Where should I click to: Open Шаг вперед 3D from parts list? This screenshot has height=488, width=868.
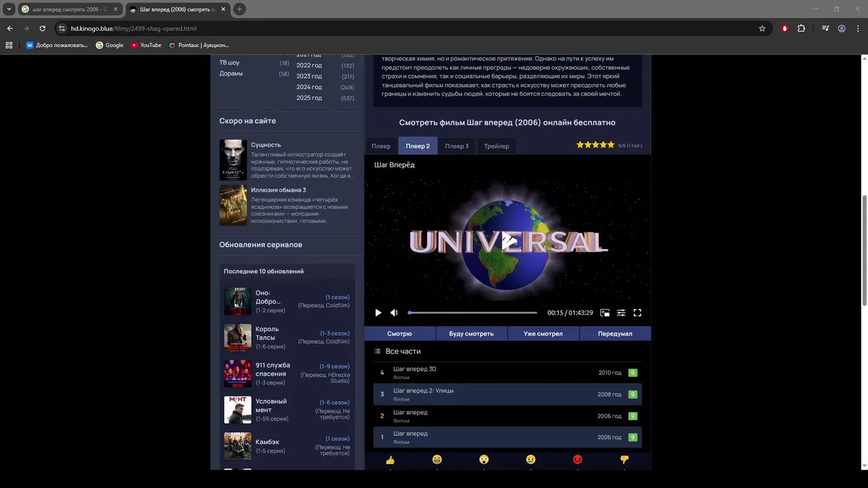coord(507,373)
